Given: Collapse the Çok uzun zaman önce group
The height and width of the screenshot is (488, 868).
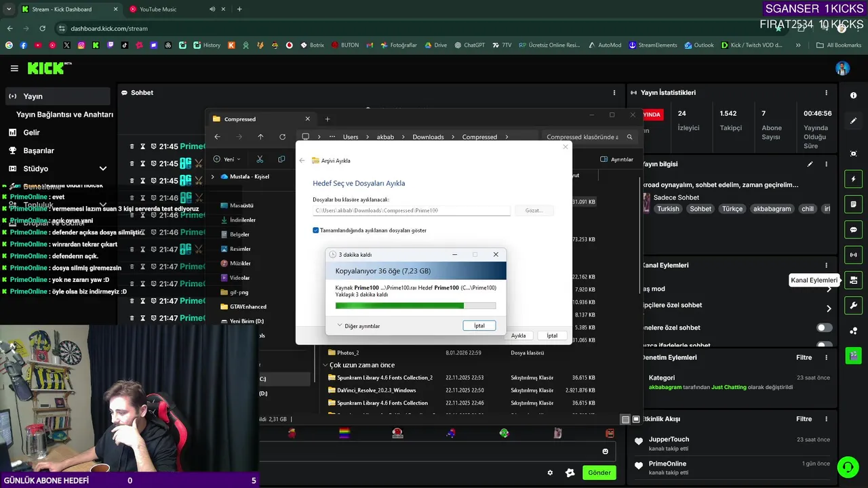Looking at the screenshot, I should [325, 365].
